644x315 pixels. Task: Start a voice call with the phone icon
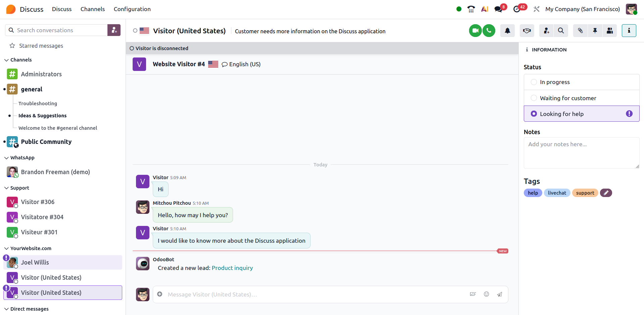click(x=489, y=31)
